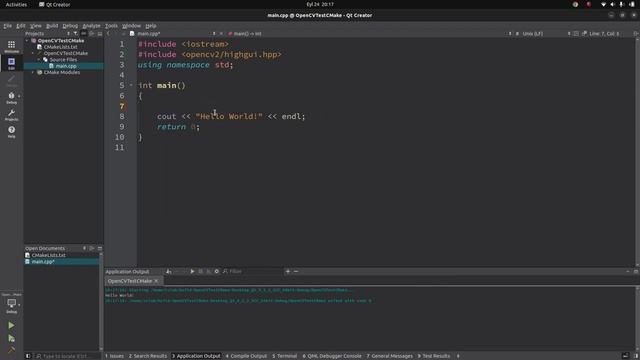Open the Edit menu
The width and height of the screenshot is (640, 360).
21,26
